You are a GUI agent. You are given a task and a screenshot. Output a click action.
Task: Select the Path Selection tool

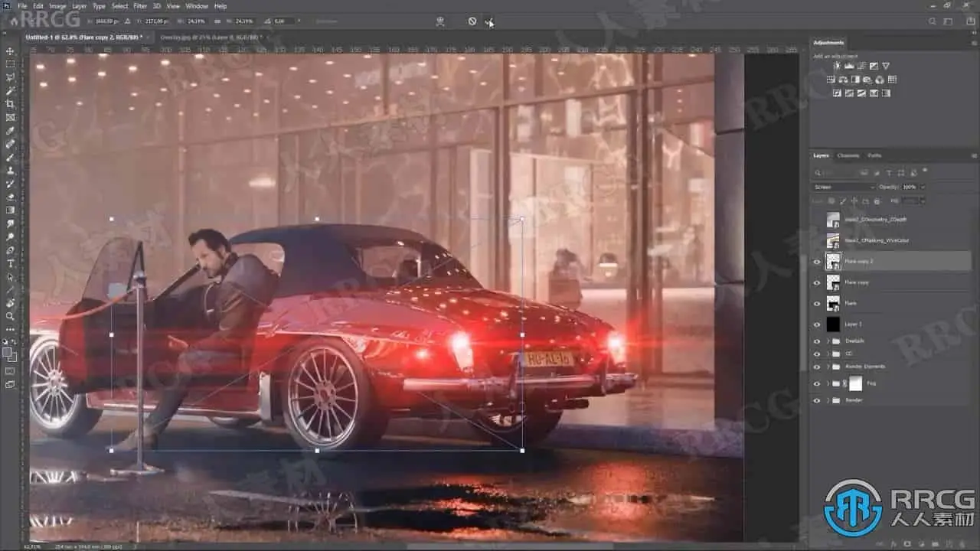pyautogui.click(x=10, y=276)
